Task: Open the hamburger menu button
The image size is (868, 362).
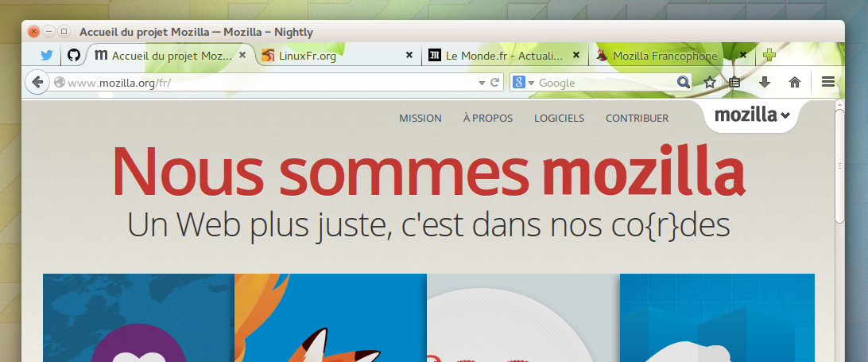Action: pyautogui.click(x=828, y=83)
